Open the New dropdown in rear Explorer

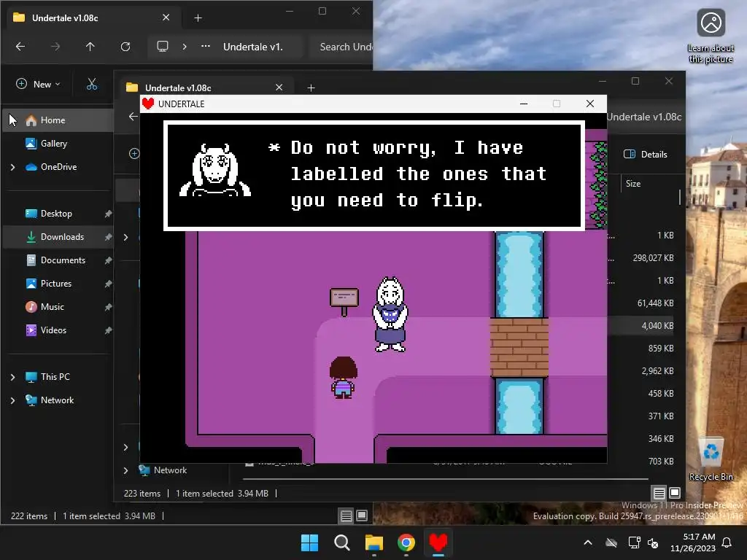(x=38, y=85)
